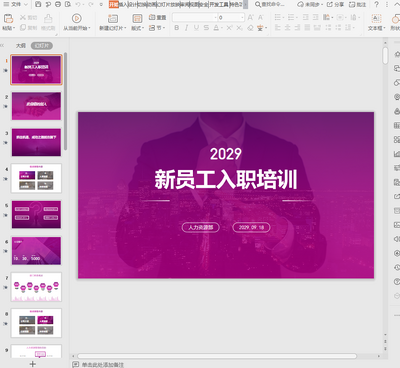Open the font size combo box showing 0
The image size is (400, 368).
231,17
